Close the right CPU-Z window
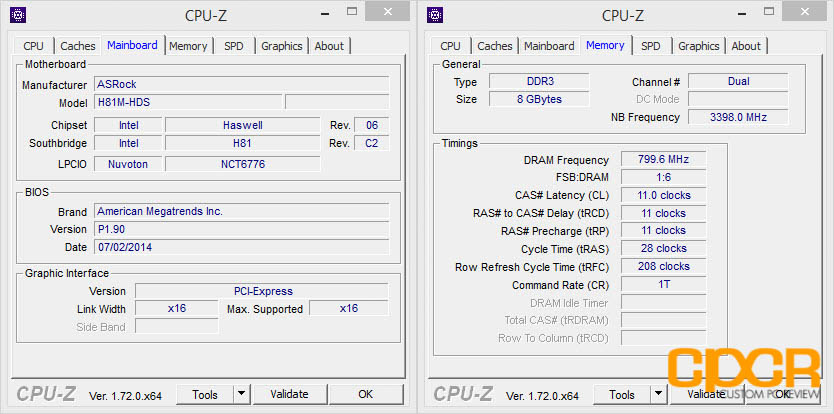This screenshot has height=414, width=834. point(804,11)
